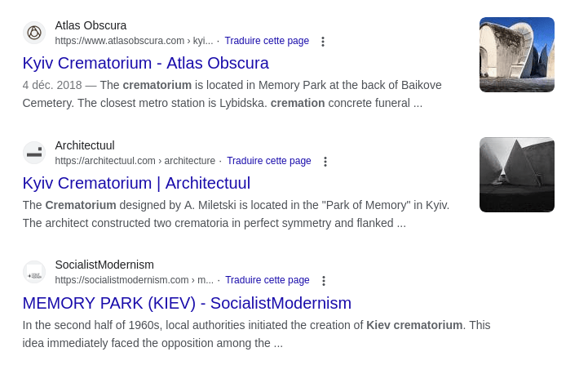588x374 pixels.
Task: Translate the SocialistModernism page
Action: coord(267,280)
